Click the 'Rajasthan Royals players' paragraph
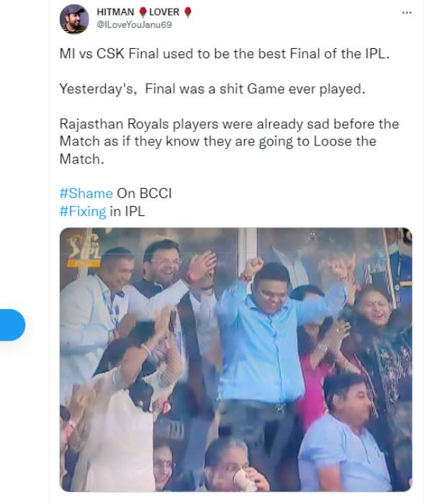The width and height of the screenshot is (432, 504). click(x=229, y=141)
